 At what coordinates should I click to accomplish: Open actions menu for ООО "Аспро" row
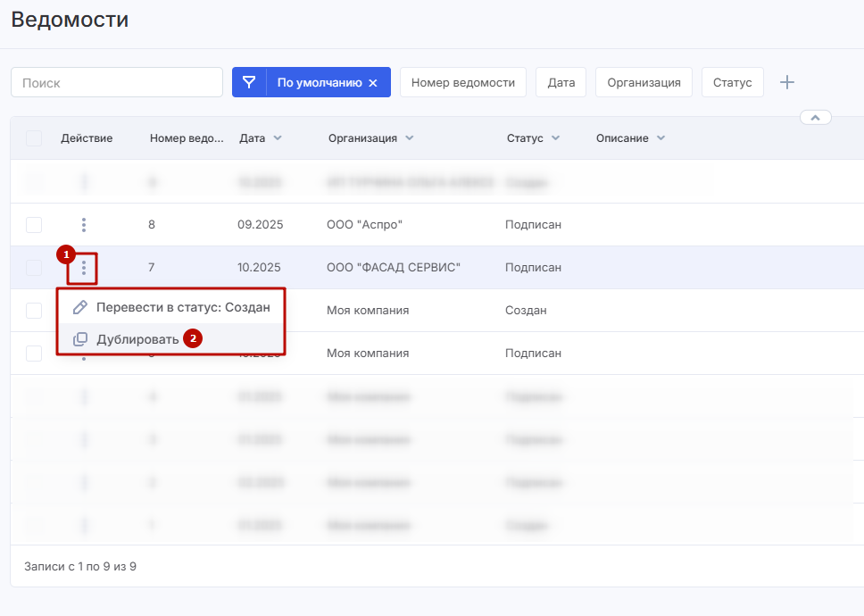(x=84, y=224)
